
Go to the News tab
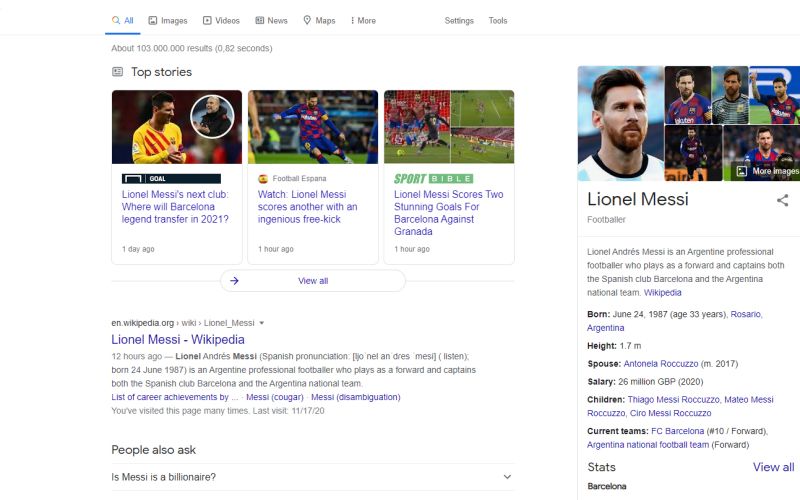point(271,20)
